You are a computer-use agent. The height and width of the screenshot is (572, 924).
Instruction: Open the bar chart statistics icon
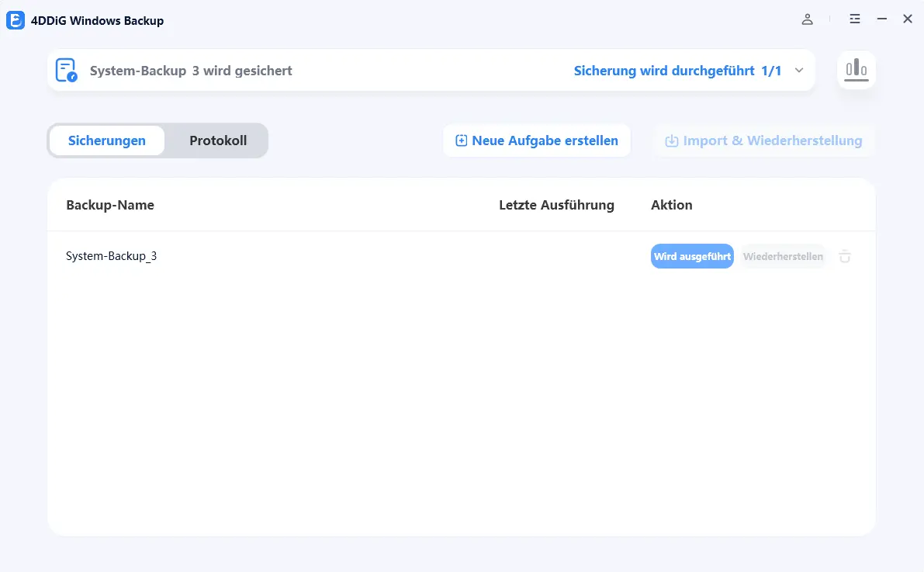pyautogui.click(x=857, y=70)
